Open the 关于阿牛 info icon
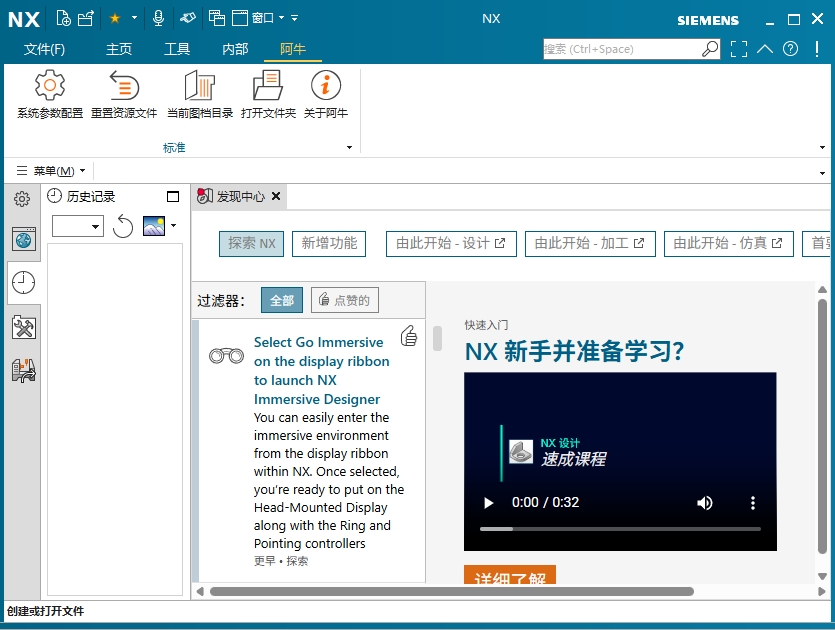 point(326,86)
